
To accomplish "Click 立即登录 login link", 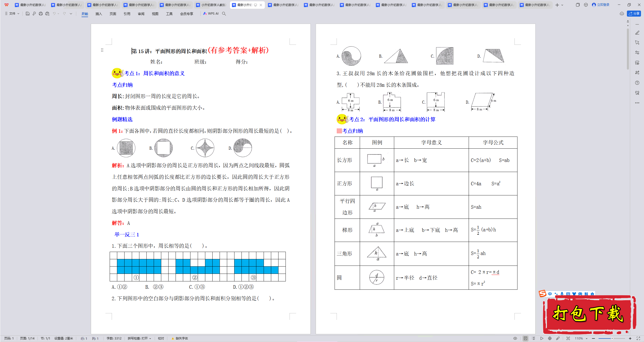I will click(601, 5).
